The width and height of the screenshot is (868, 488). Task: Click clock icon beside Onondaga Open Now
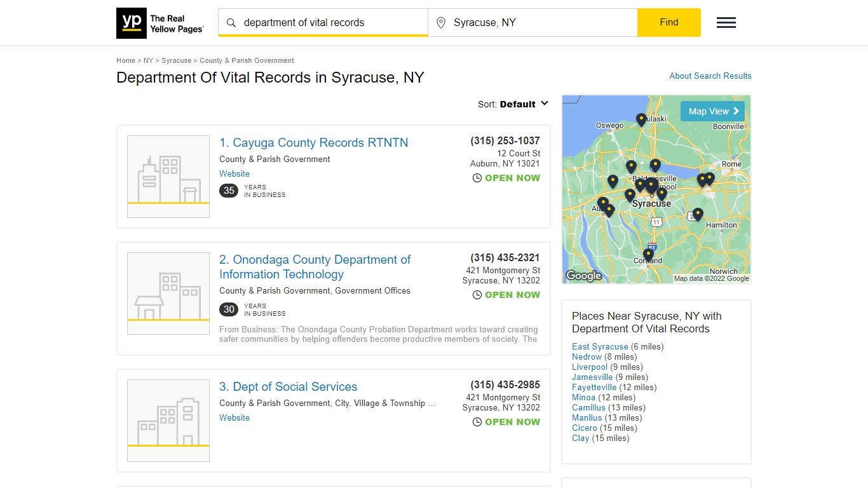pyautogui.click(x=477, y=295)
